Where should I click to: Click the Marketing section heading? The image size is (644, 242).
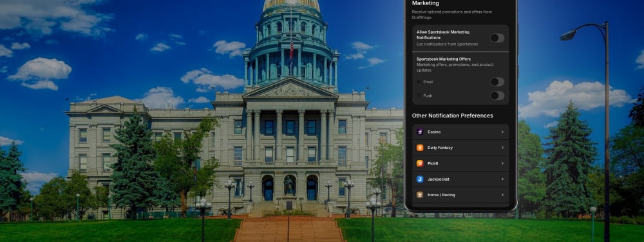[x=426, y=3]
